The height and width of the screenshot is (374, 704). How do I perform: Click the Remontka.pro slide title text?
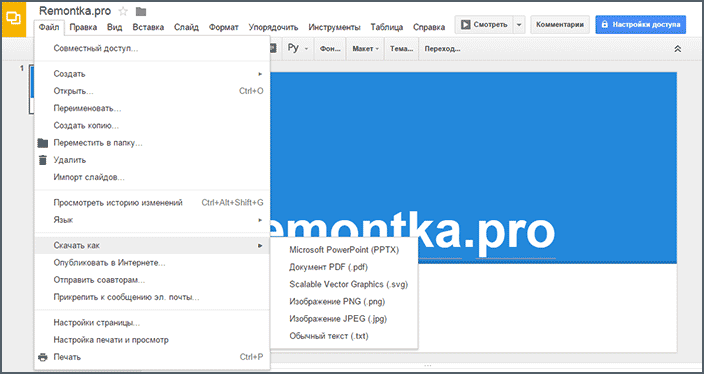(413, 233)
